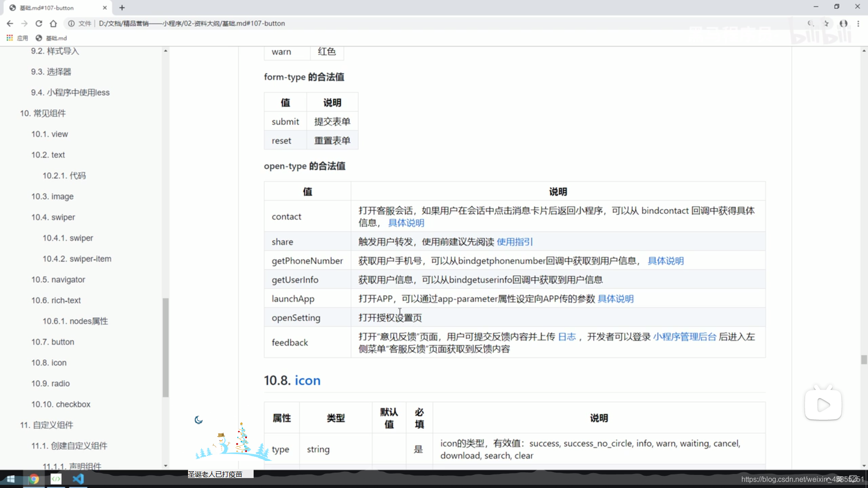Open section 10.6. rich-text
The image size is (868, 488).
[x=56, y=300]
